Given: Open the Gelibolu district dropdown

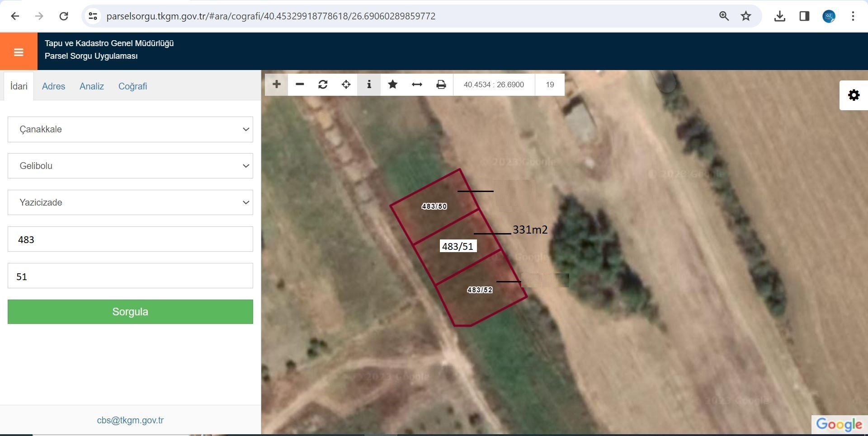Looking at the screenshot, I should tap(130, 166).
